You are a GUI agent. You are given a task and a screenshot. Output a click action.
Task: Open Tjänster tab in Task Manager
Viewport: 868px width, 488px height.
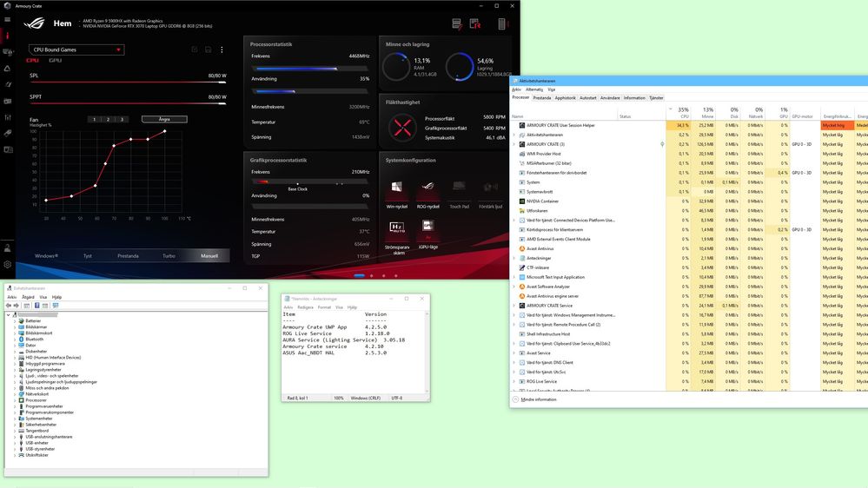[656, 98]
